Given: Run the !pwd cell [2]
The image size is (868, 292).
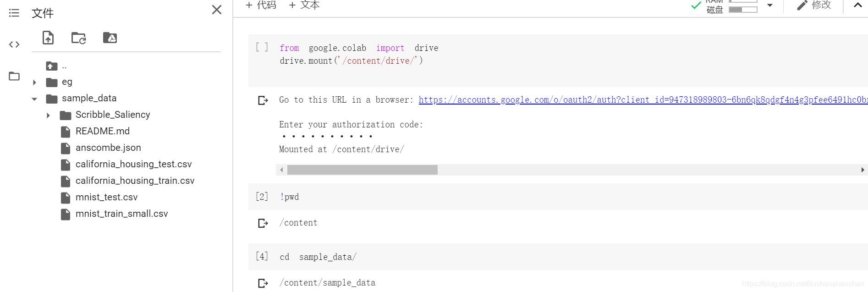Looking at the screenshot, I should pos(262,197).
